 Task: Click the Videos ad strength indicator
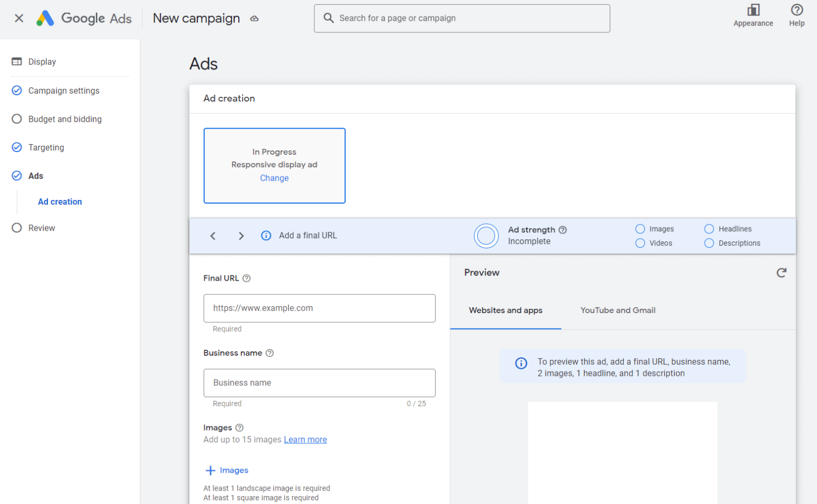click(x=640, y=243)
